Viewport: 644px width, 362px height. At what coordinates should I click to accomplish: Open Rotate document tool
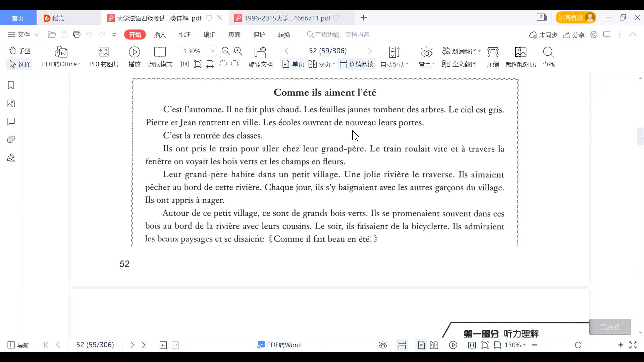tap(261, 57)
